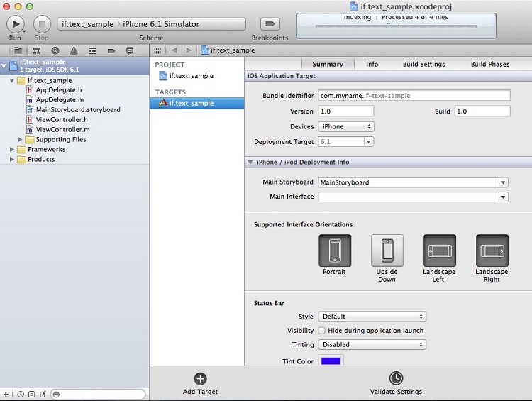Show recent files filter clock icon
The height and width of the screenshot is (401, 532).
(21, 394)
